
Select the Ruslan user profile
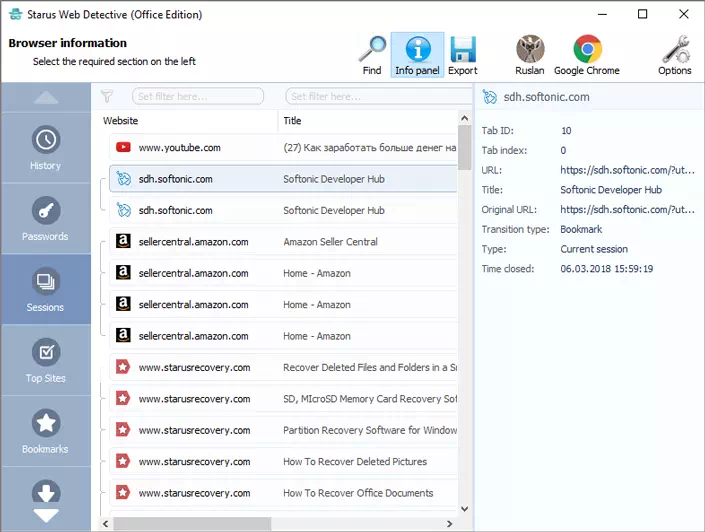[530, 55]
